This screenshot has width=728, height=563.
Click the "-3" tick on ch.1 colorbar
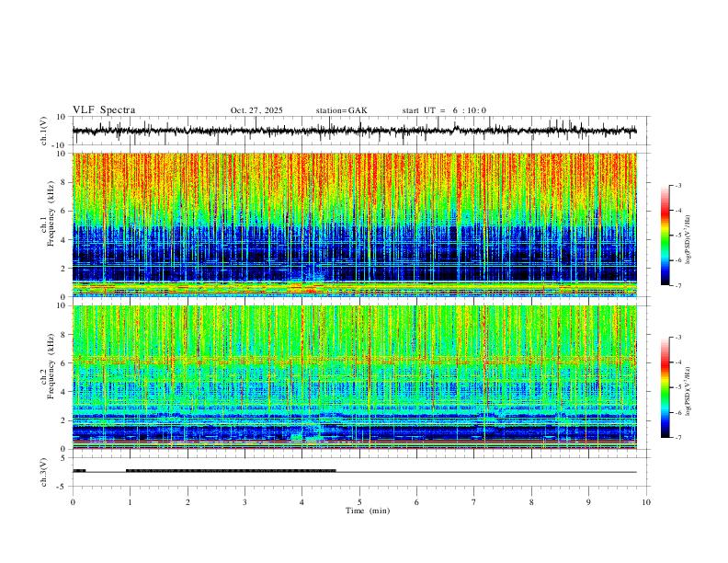click(x=677, y=185)
